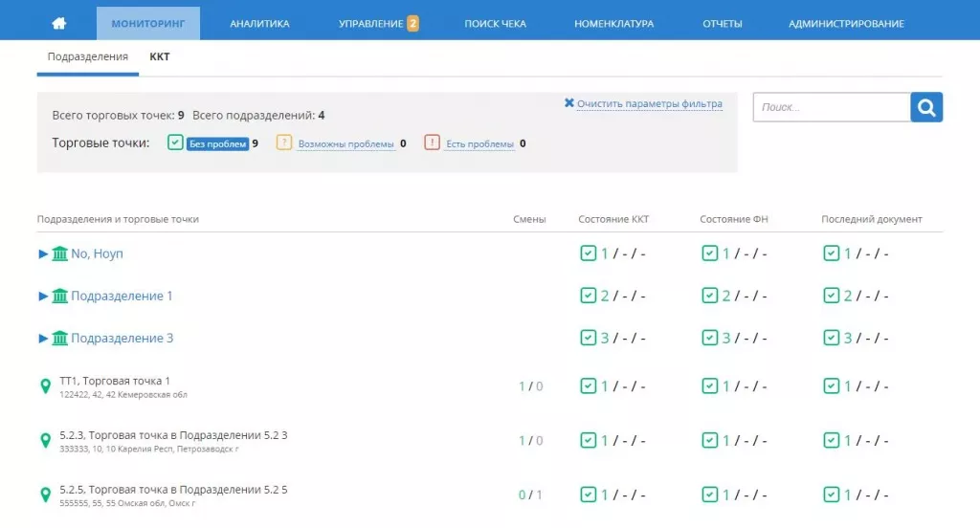Open the Аналитика menu
The image size is (980, 528).
(259, 24)
